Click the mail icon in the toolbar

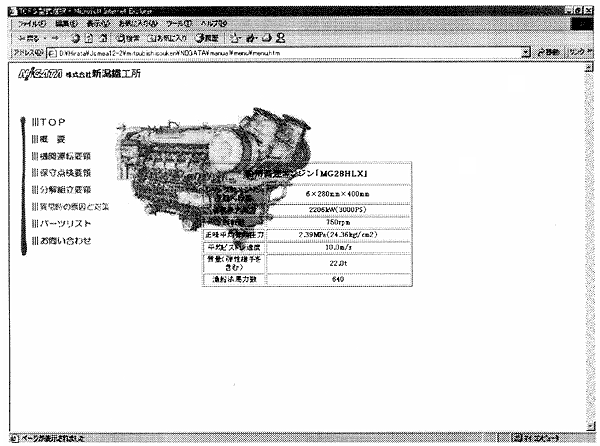coord(236,38)
